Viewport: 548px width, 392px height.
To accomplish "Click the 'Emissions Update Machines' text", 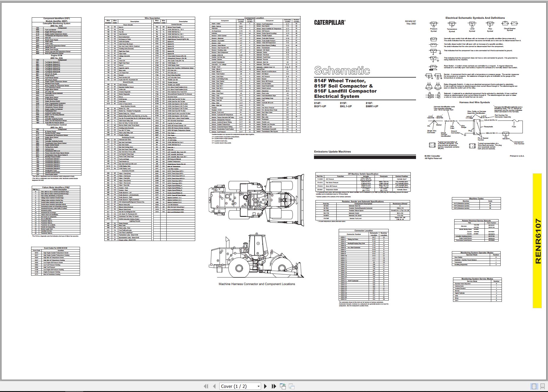I will coord(332,152).
